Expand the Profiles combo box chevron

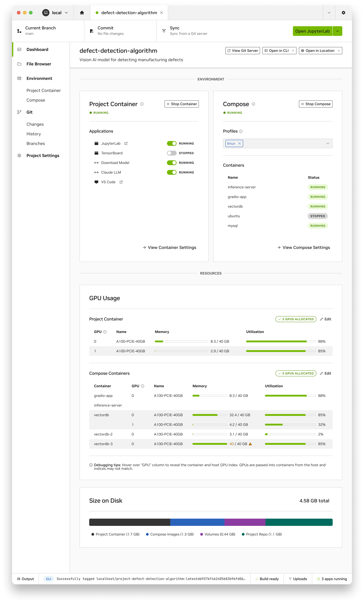coord(328,143)
